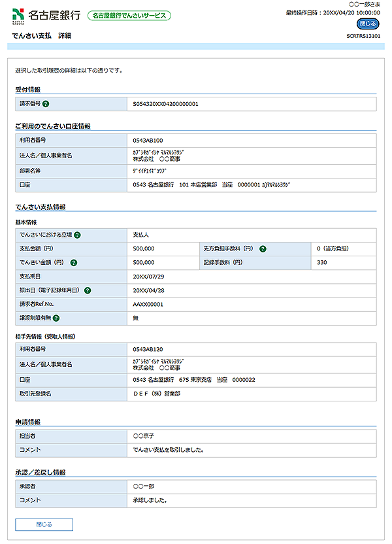Image resolution: width=392 pixels, height=544 pixels.
Task: Click the 担当者 name ○○京子
Action: click(144, 435)
